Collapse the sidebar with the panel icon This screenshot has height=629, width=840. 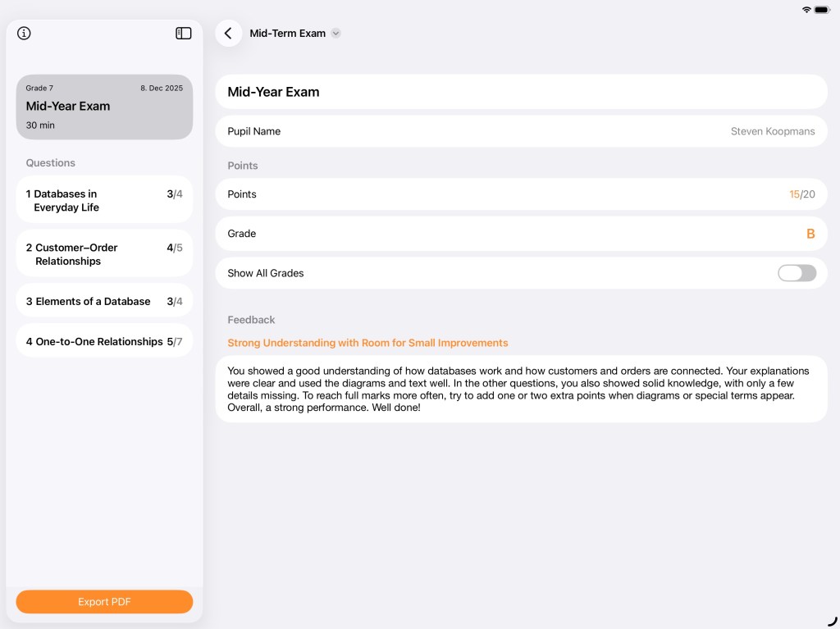184,34
